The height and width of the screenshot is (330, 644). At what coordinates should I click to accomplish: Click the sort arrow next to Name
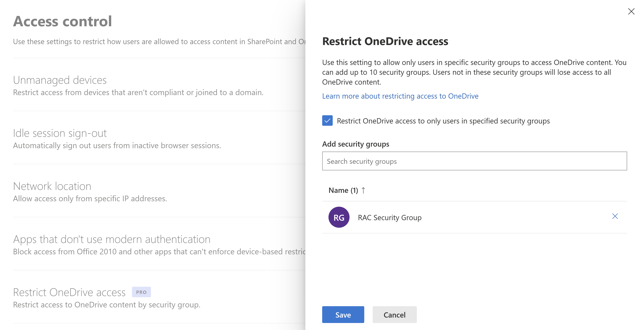363,190
